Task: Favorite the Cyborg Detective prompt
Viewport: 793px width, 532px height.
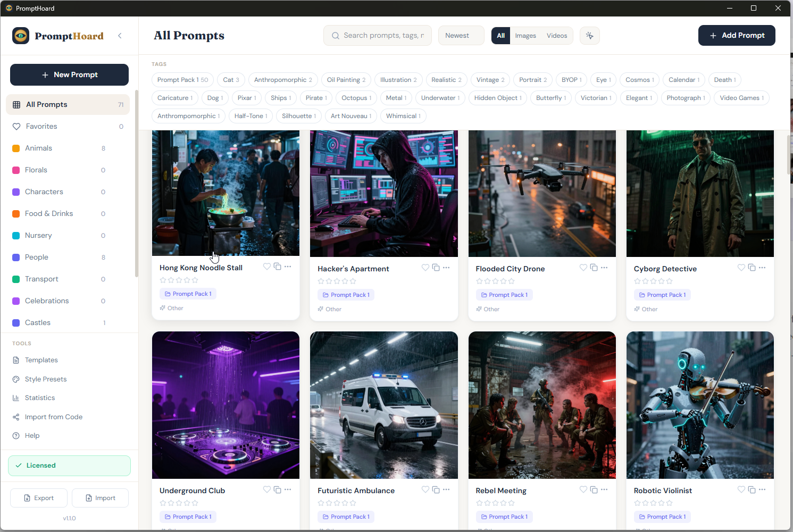Action: tap(741, 268)
